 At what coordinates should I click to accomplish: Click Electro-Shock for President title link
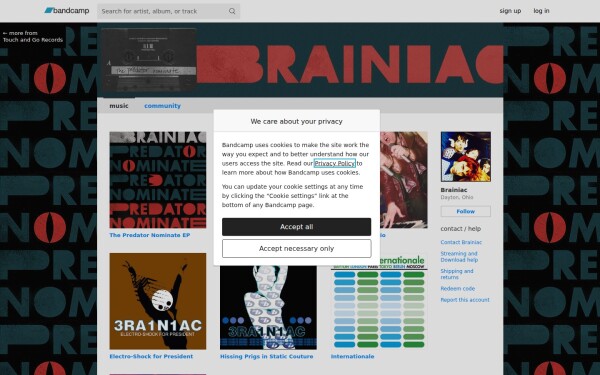click(151, 356)
